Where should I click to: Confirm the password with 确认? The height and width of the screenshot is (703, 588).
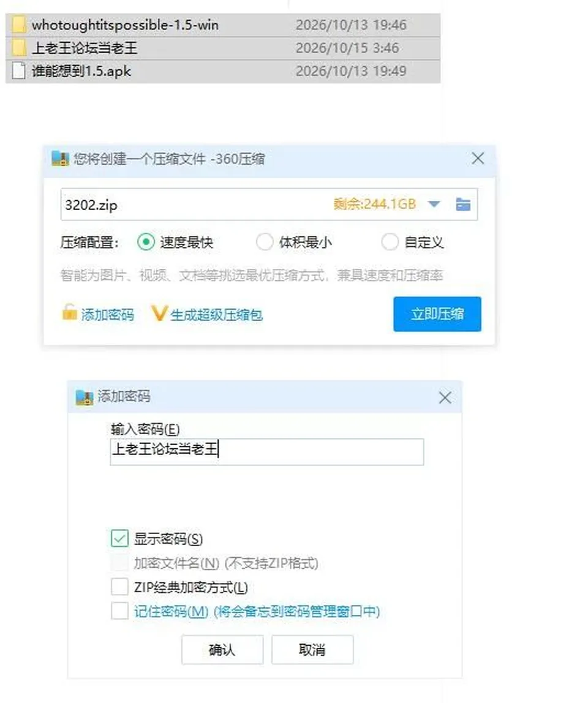[222, 649]
